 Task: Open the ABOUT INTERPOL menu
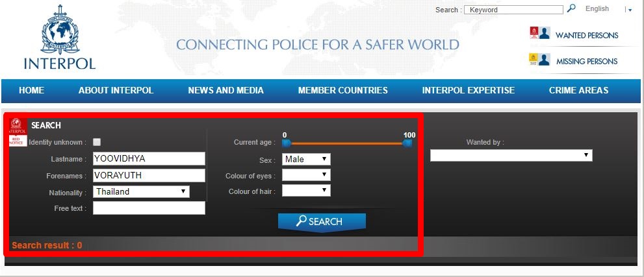116,91
